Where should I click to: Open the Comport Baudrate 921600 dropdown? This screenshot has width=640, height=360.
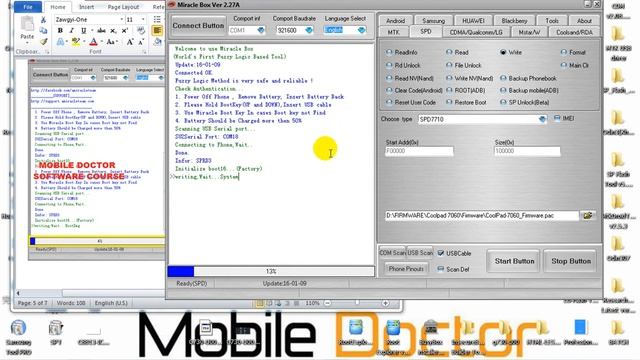(309, 30)
